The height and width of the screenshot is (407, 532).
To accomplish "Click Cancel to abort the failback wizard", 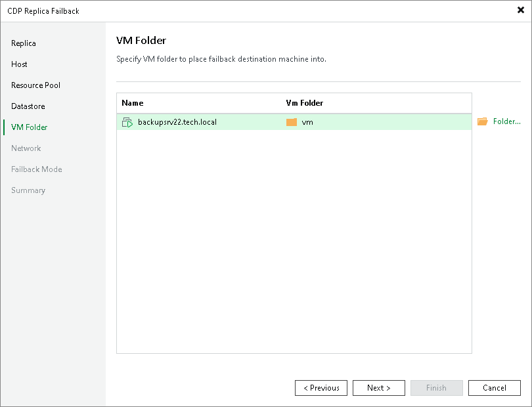I will [495, 388].
